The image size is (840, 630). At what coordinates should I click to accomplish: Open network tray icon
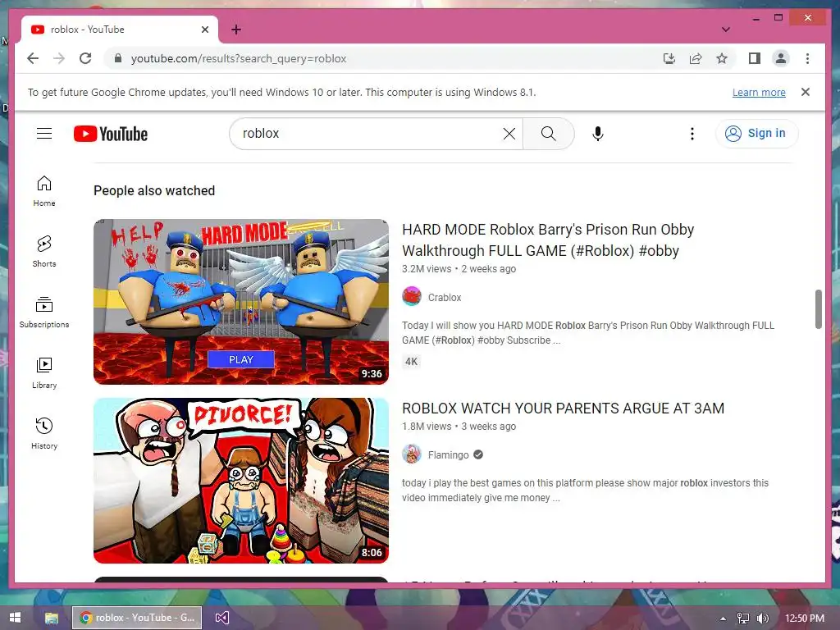pos(742,619)
